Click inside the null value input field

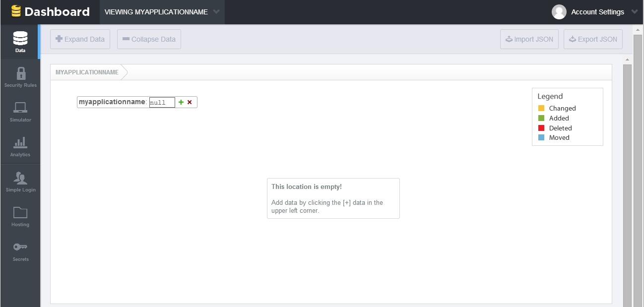click(162, 102)
